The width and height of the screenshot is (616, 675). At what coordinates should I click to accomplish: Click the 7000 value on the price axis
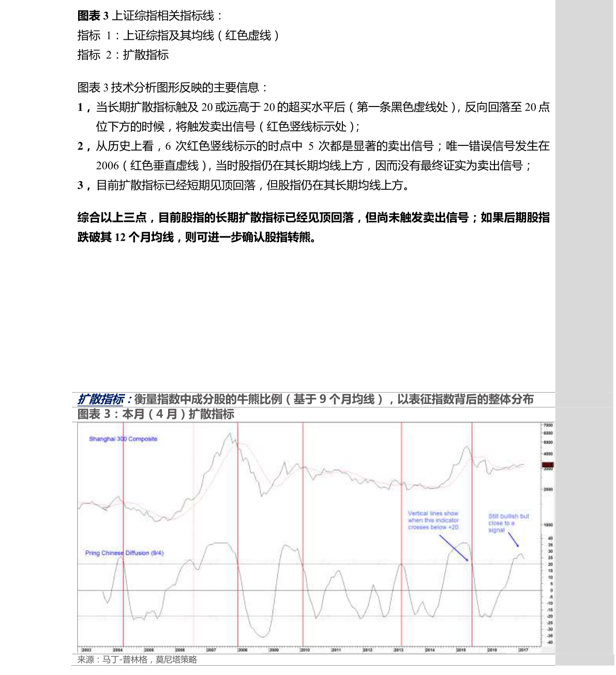[548, 425]
